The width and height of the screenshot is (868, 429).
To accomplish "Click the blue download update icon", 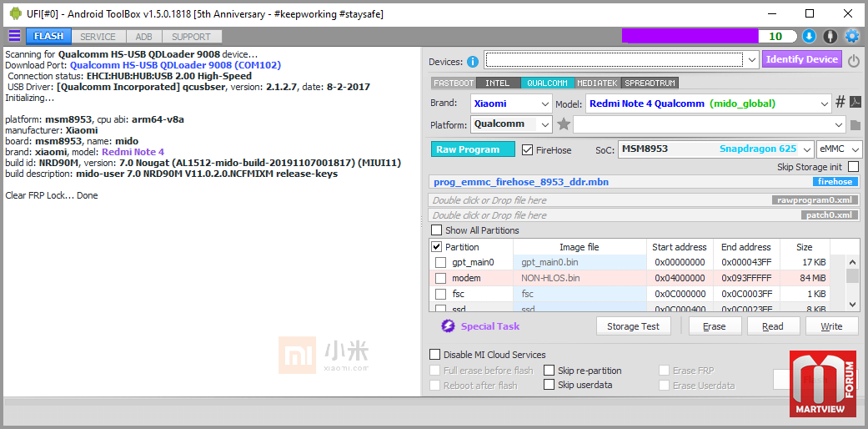I will (809, 36).
